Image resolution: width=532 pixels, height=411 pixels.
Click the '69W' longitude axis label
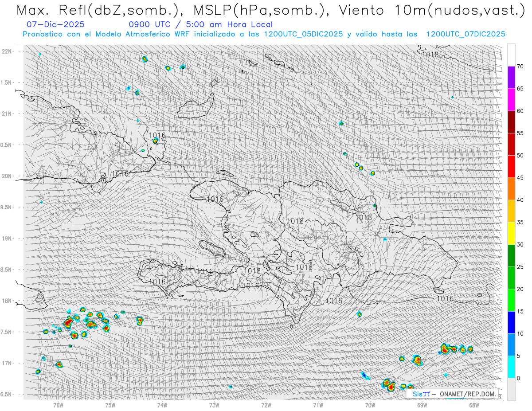[x=422, y=404]
